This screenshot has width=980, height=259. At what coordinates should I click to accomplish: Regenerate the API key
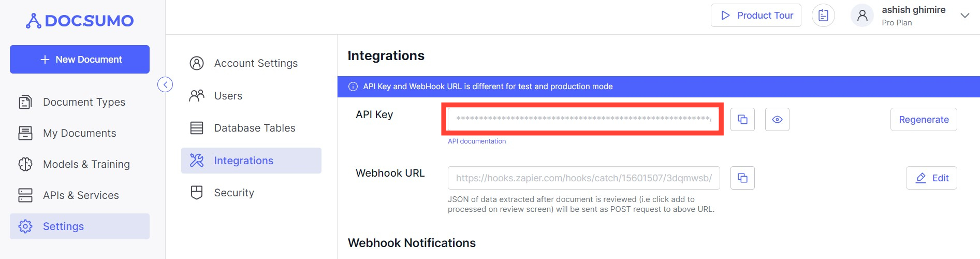pyautogui.click(x=924, y=120)
